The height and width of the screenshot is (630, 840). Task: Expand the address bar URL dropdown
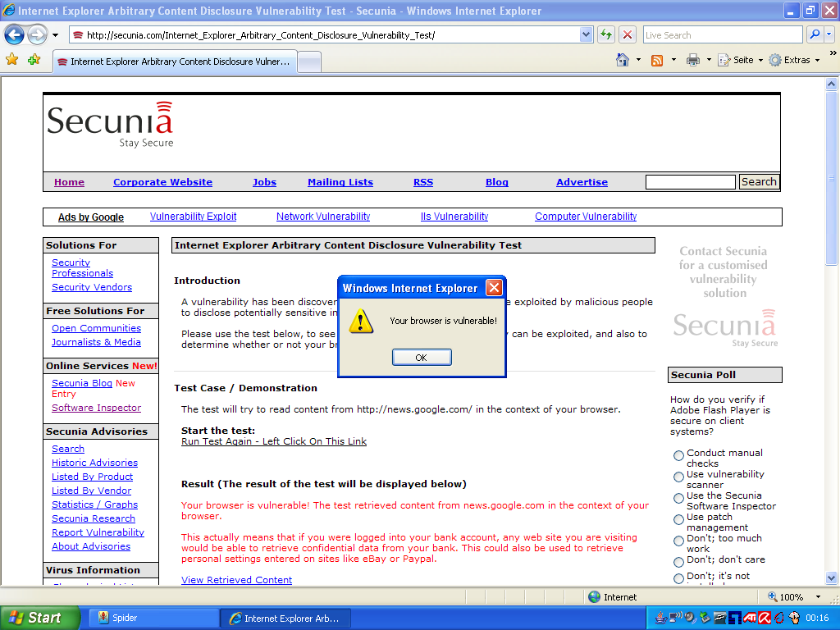586,34
